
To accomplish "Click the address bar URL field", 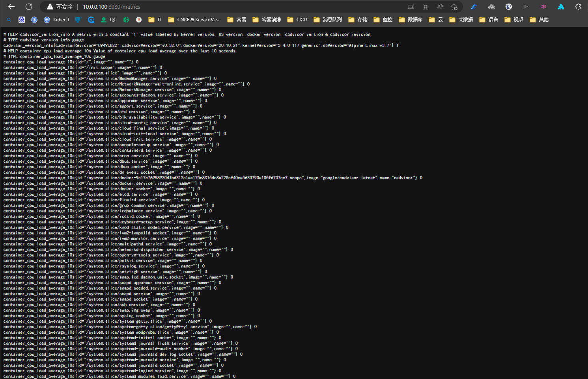I will tap(111, 7).
